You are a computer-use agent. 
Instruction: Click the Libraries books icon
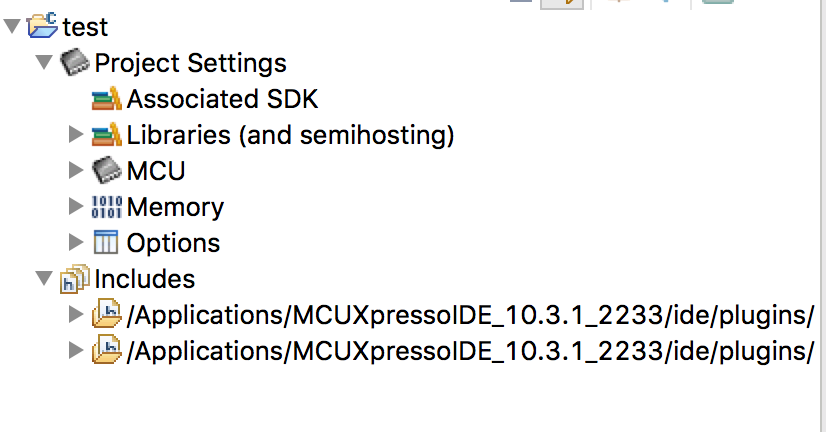point(107,135)
